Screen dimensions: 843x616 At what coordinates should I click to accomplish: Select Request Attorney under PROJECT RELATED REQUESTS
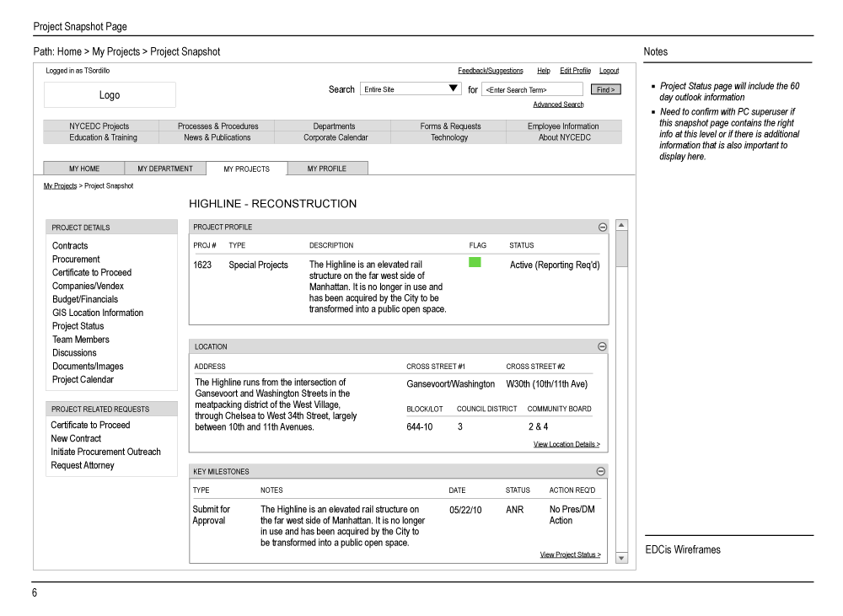pos(81,464)
